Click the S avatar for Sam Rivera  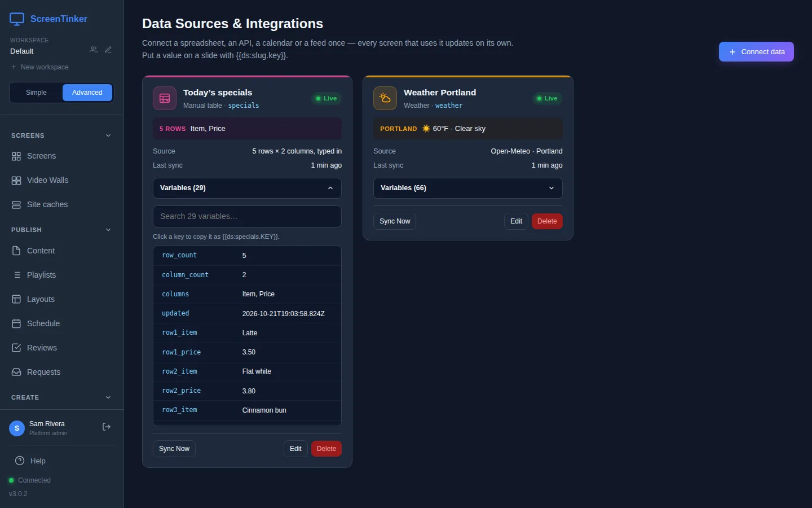click(x=17, y=428)
